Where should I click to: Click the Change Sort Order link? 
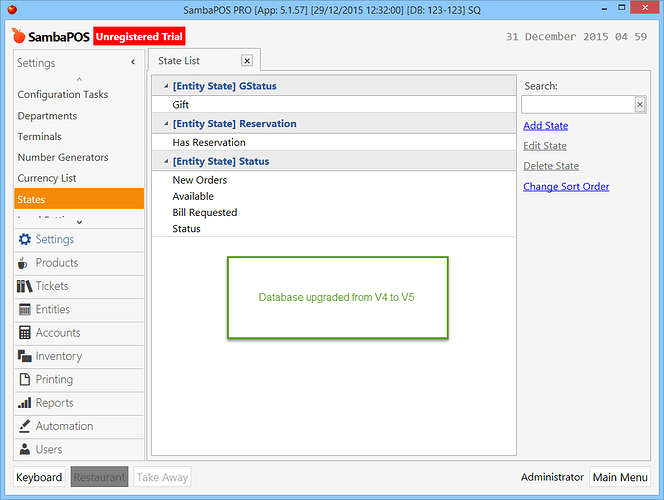566,187
